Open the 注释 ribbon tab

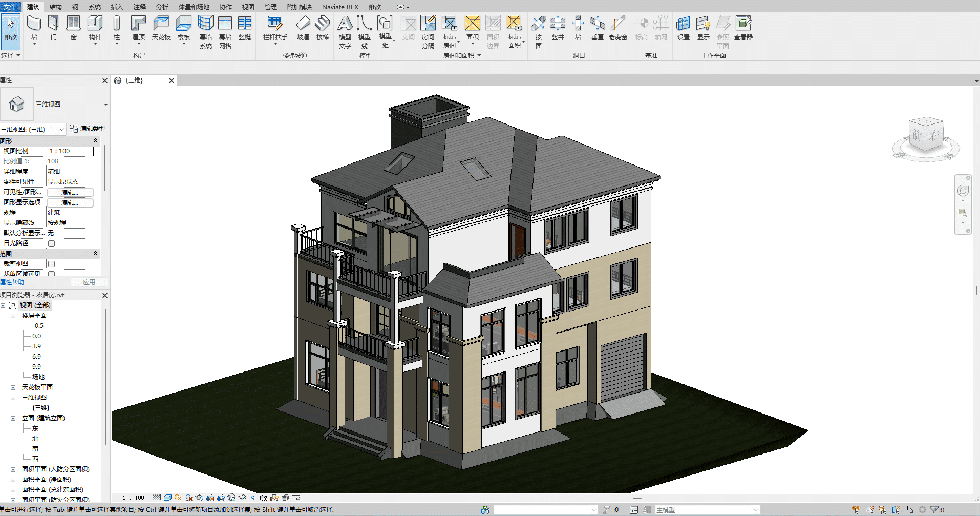tap(140, 7)
